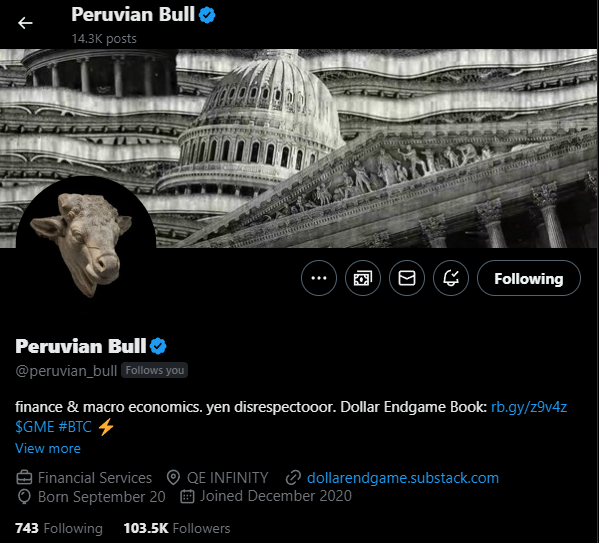Show the 743 Following list
This screenshot has height=543, width=599.
click(59, 528)
